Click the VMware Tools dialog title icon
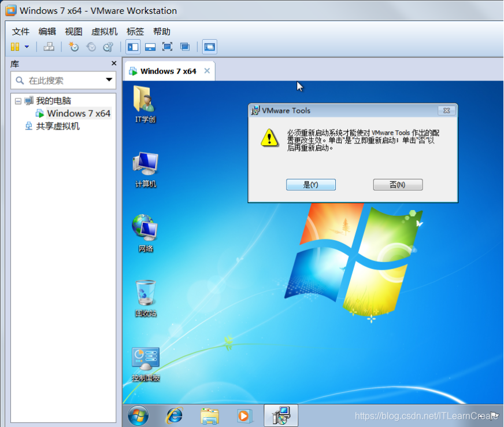Image resolution: width=504 pixels, height=427 pixels. [x=255, y=111]
